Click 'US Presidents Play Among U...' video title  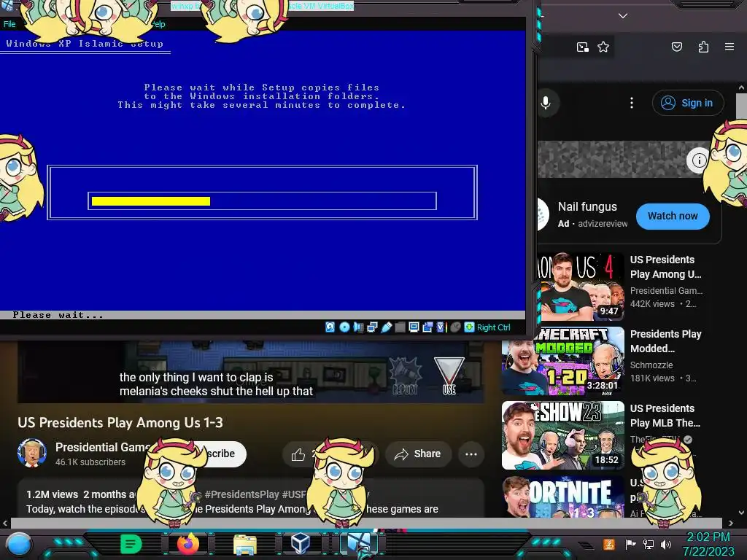[x=665, y=267]
